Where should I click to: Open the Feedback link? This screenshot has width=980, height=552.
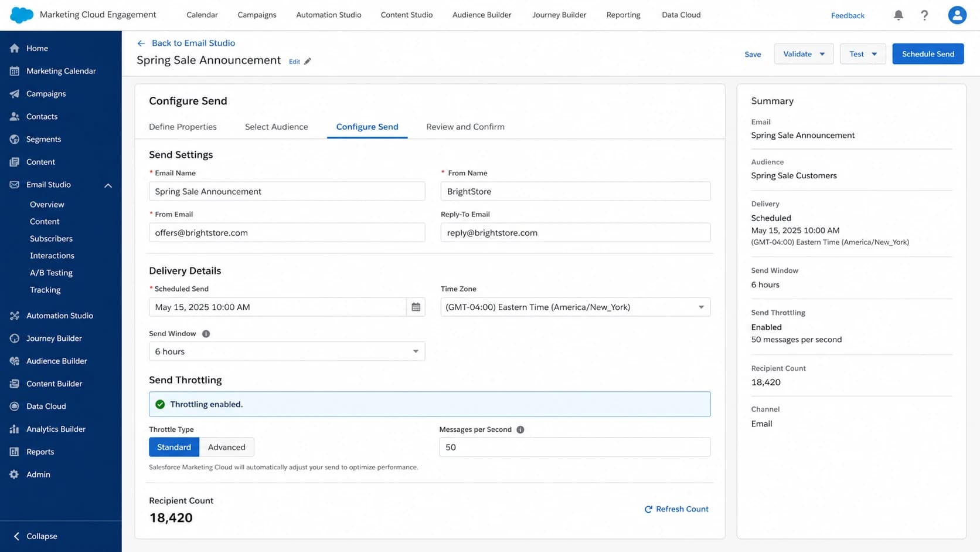click(848, 16)
